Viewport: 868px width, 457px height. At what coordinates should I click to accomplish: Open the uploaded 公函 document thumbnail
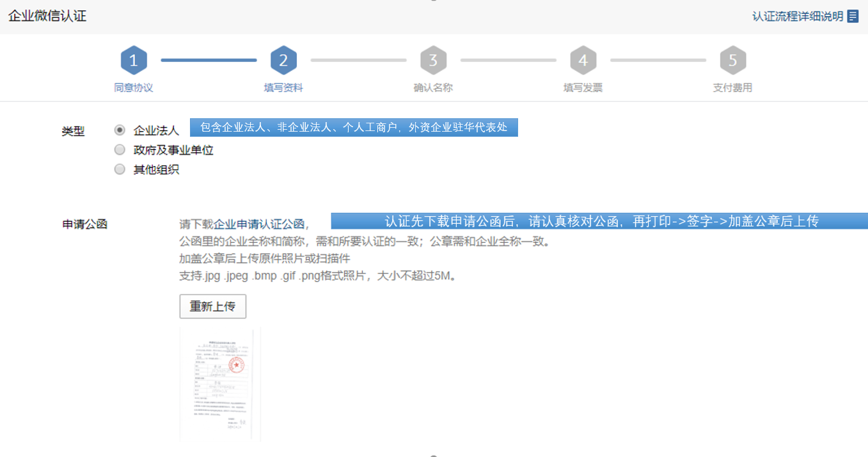220,384
